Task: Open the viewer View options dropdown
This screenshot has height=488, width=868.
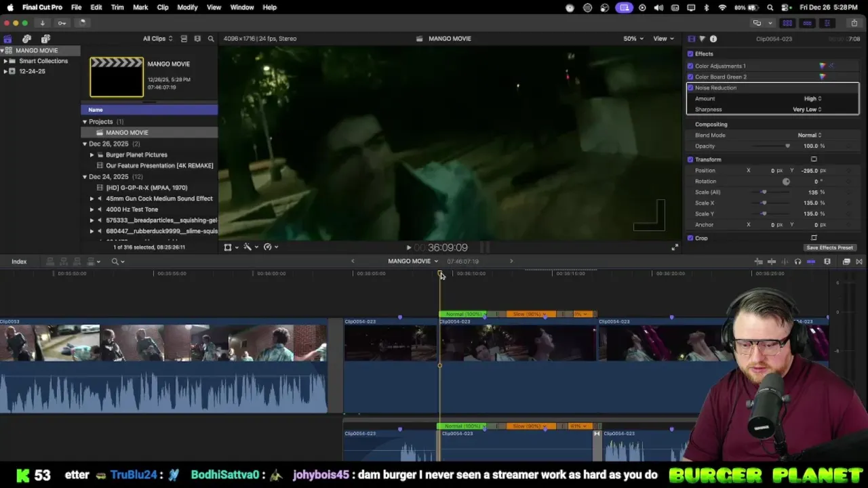Action: tap(663, 39)
